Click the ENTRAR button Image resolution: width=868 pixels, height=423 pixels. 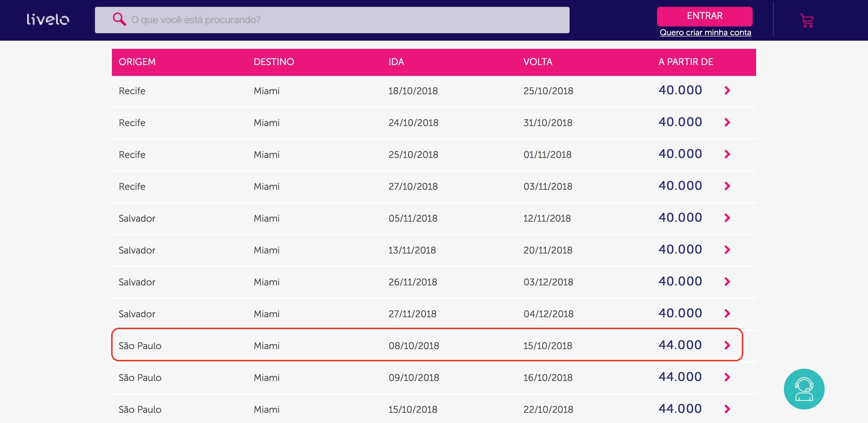click(705, 16)
